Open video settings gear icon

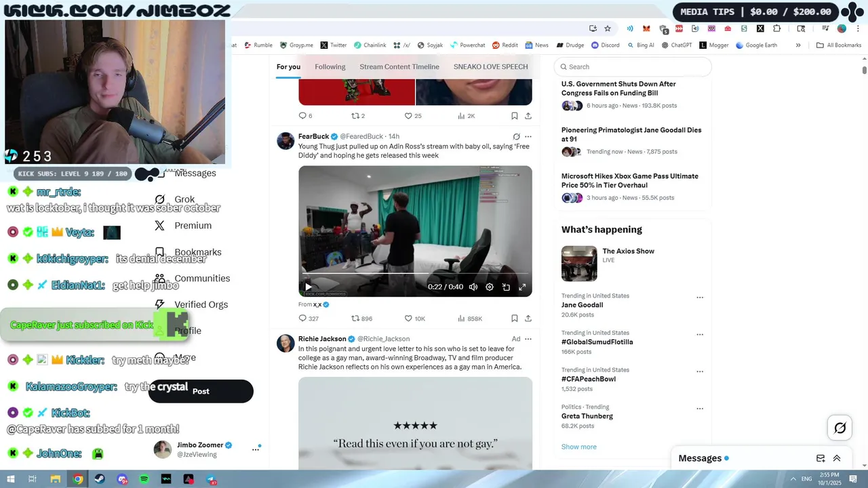click(x=490, y=287)
